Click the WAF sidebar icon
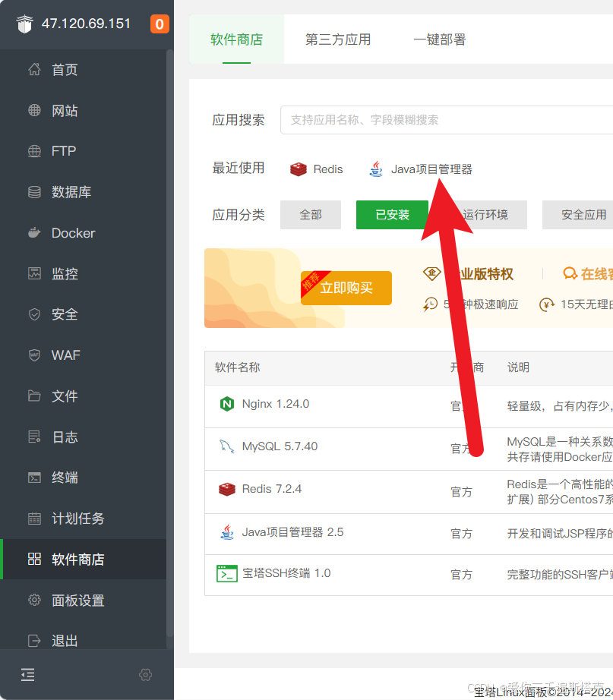The height and width of the screenshot is (700, 613). 64,355
